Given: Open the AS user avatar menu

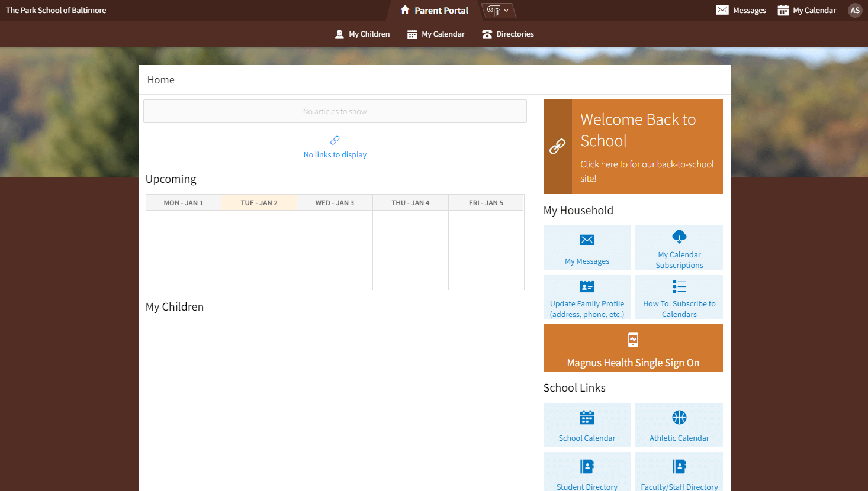Looking at the screenshot, I should [x=854, y=10].
